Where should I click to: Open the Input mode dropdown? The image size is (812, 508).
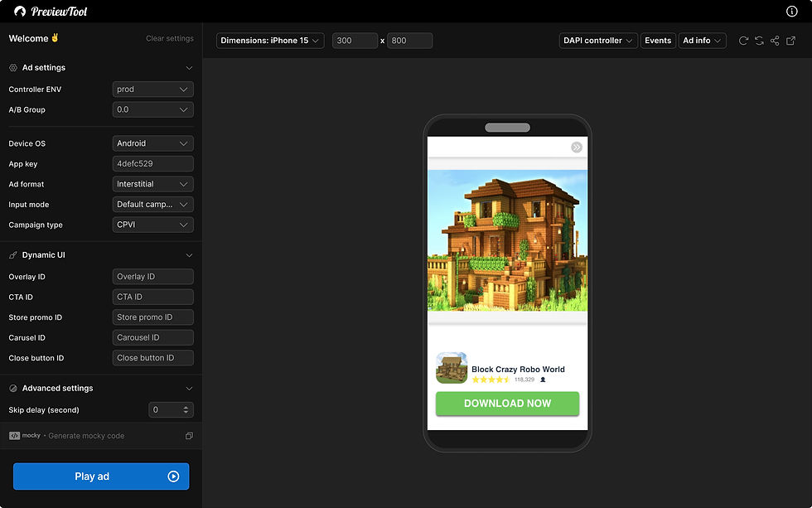[152, 205]
